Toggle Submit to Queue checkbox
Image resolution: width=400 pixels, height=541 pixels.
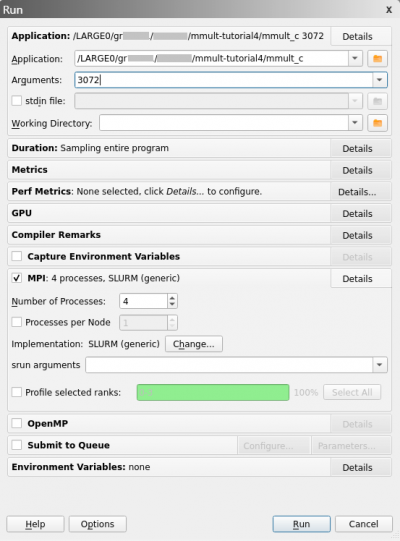pos(17,445)
